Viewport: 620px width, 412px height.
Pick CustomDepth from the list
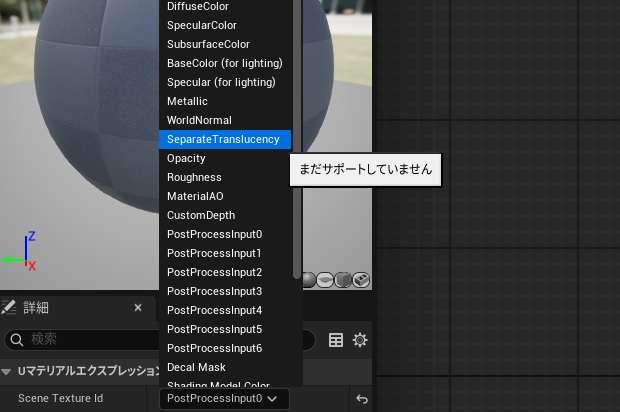(x=201, y=215)
